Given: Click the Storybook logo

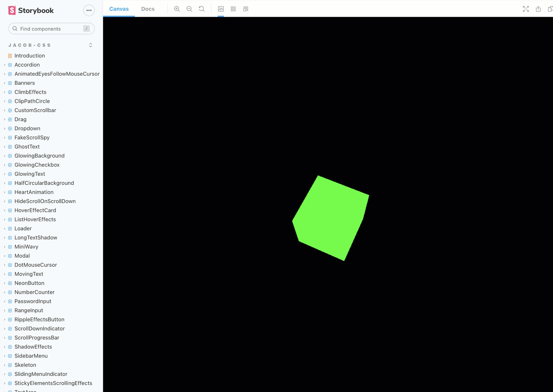Looking at the screenshot, I should [31, 10].
